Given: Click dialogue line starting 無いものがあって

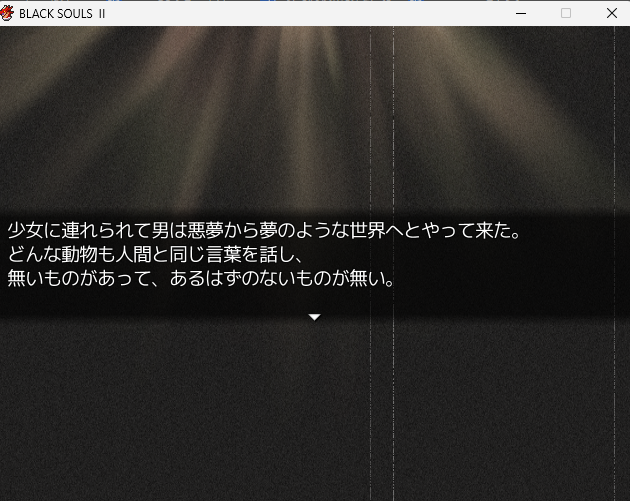Looking at the screenshot, I should click(x=201, y=278).
